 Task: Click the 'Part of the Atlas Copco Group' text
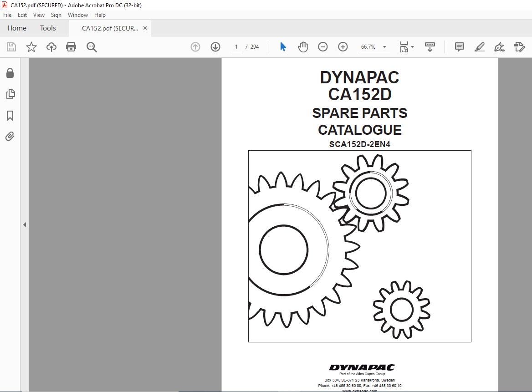tap(362, 374)
